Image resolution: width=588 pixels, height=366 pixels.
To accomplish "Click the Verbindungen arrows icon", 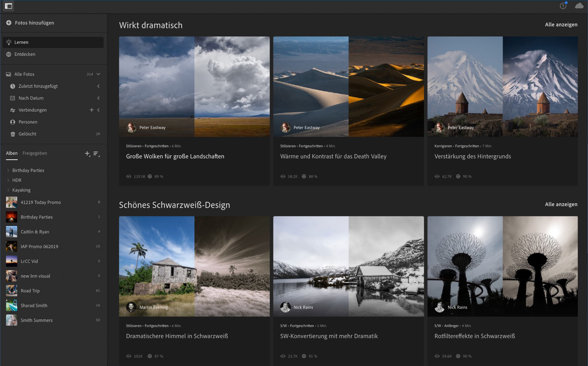I will click(x=13, y=110).
